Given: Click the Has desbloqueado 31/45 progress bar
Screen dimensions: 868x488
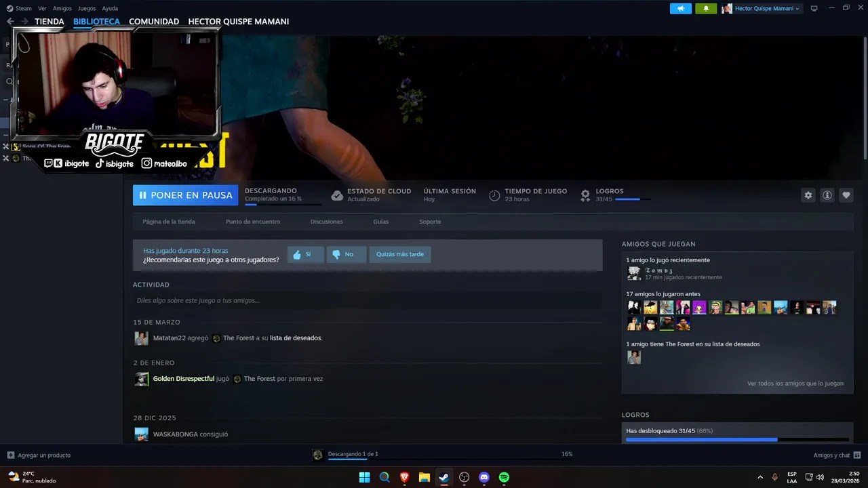Looking at the screenshot, I should (x=737, y=440).
